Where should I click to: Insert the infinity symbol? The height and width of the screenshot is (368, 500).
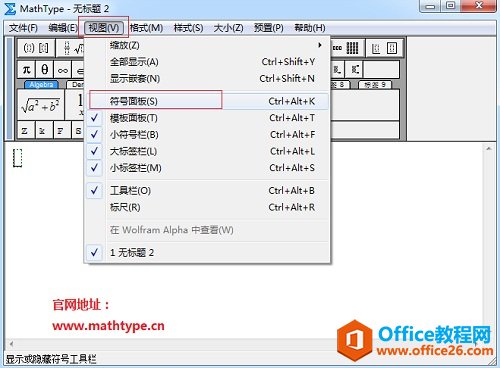tap(63, 70)
